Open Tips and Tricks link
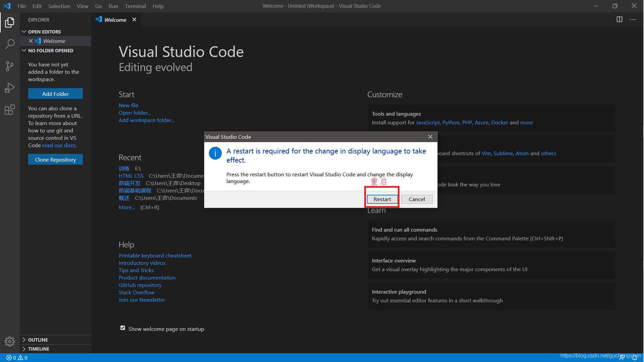 (x=136, y=270)
